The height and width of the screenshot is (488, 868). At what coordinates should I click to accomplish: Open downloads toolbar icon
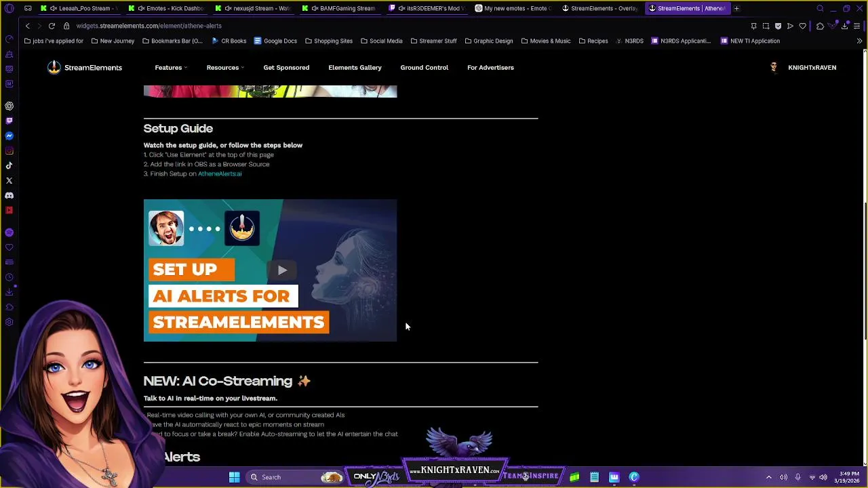tap(844, 26)
